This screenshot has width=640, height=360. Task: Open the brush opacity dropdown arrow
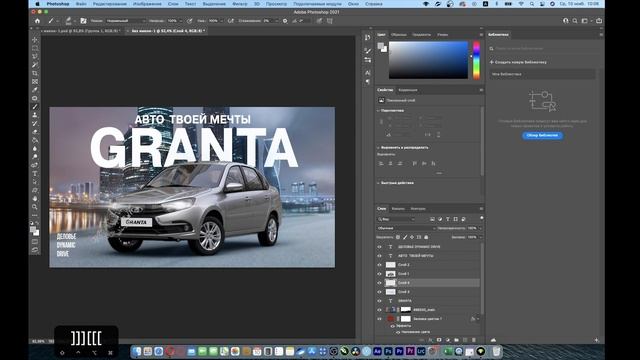click(180, 21)
